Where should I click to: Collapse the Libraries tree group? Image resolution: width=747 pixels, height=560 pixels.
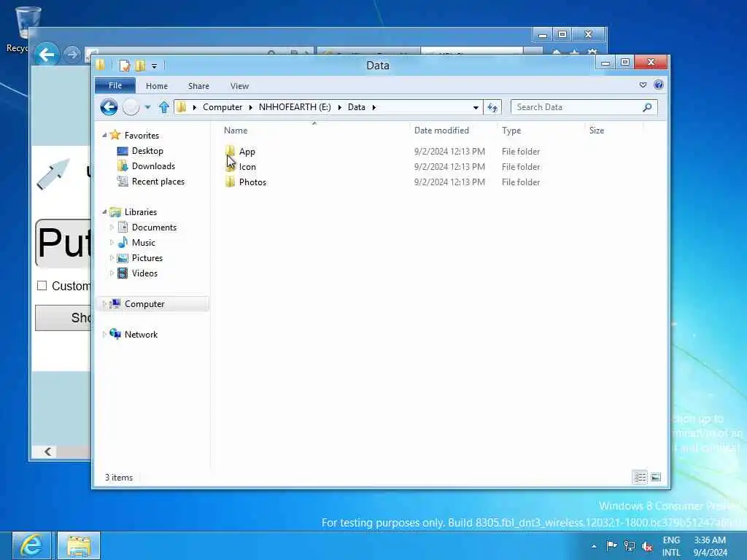pos(104,212)
